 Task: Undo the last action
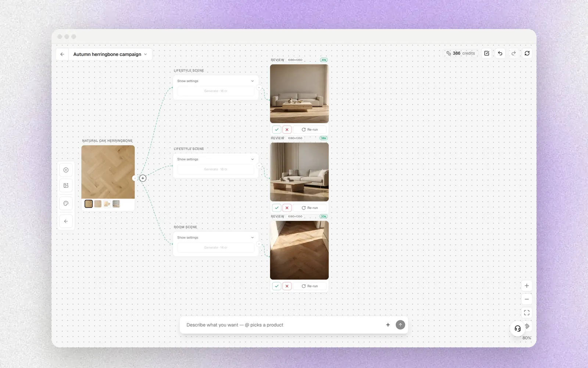click(500, 53)
